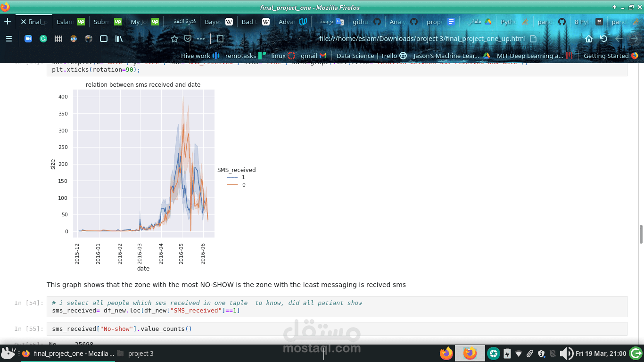Screen dimensions: 644x362
Task: Click the 'This graph shows' markdown sentence
Action: (226, 285)
